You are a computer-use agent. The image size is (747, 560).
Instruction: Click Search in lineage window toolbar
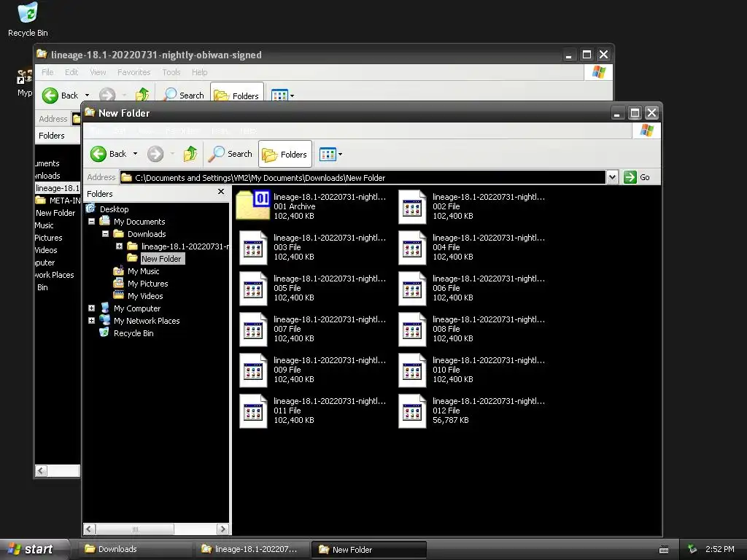pyautogui.click(x=184, y=96)
